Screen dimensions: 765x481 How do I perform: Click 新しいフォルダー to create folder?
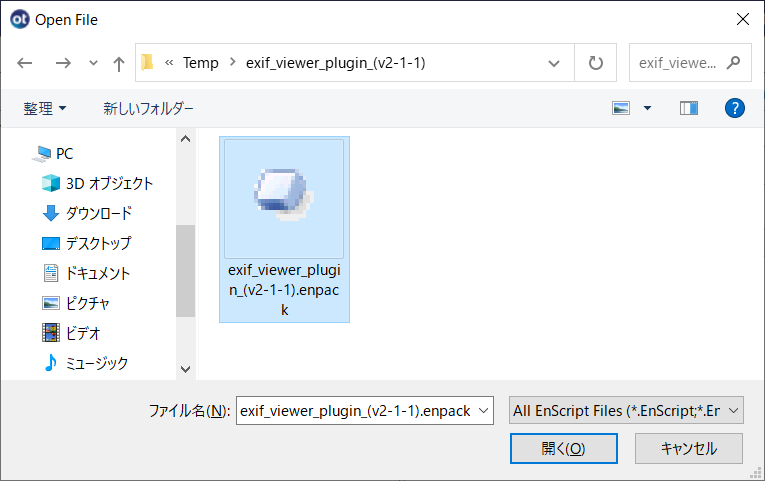(x=148, y=108)
